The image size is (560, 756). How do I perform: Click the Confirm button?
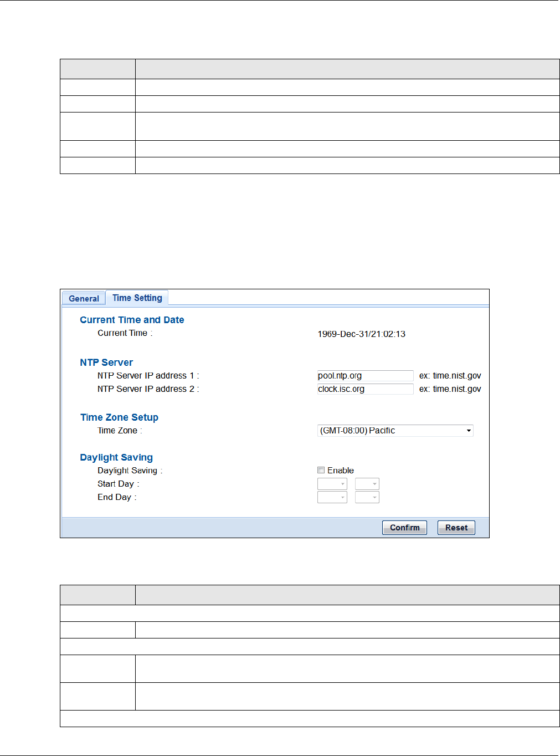[x=404, y=528]
